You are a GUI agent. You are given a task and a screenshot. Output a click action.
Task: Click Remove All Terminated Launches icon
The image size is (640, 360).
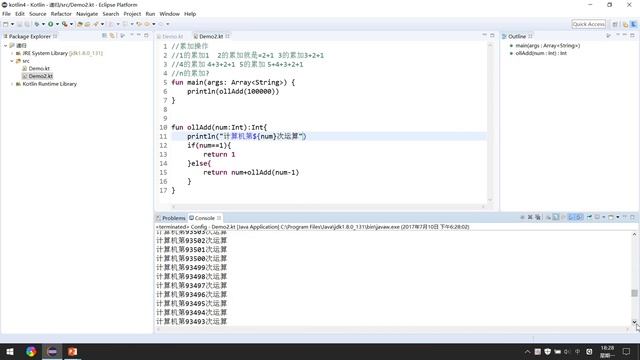pyautogui.click(x=538, y=217)
